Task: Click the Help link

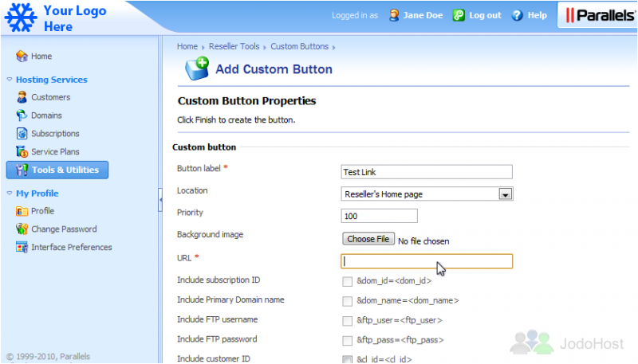Action: tap(537, 15)
